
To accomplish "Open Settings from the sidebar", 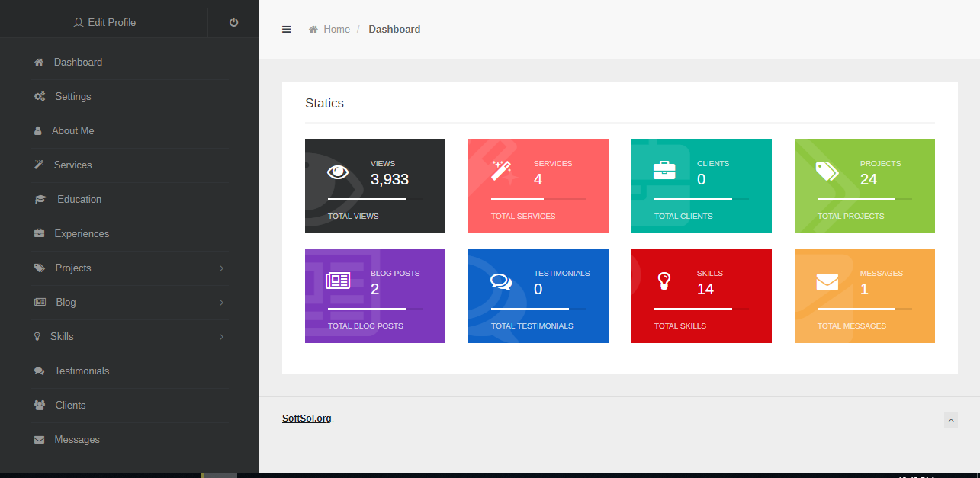I will pyautogui.click(x=72, y=97).
